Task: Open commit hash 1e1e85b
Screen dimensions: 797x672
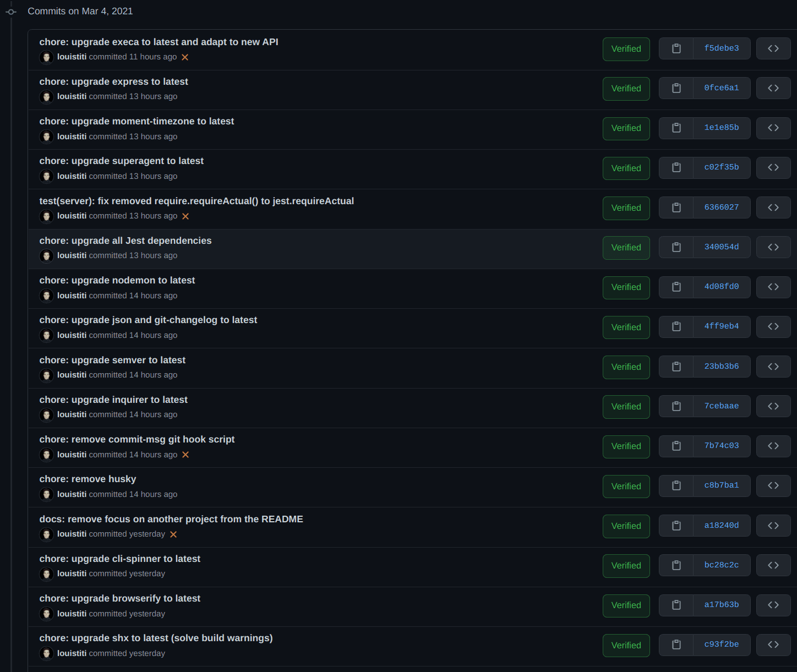Action: tap(722, 128)
